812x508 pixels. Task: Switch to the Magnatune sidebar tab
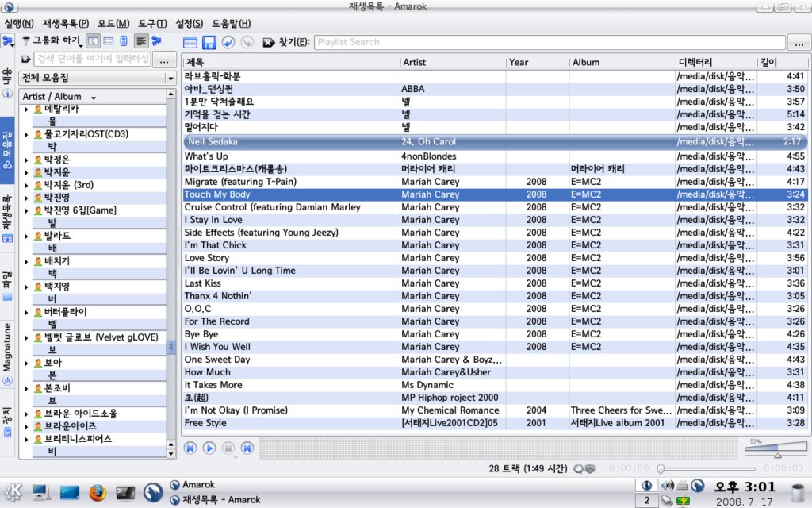click(7, 354)
